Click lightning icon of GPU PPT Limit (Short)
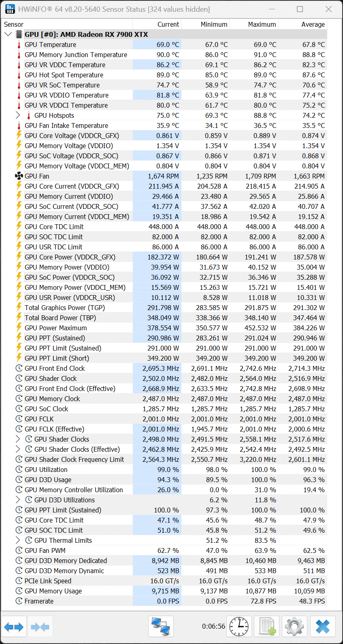Image resolution: width=343 pixels, height=644 pixels. click(19, 358)
